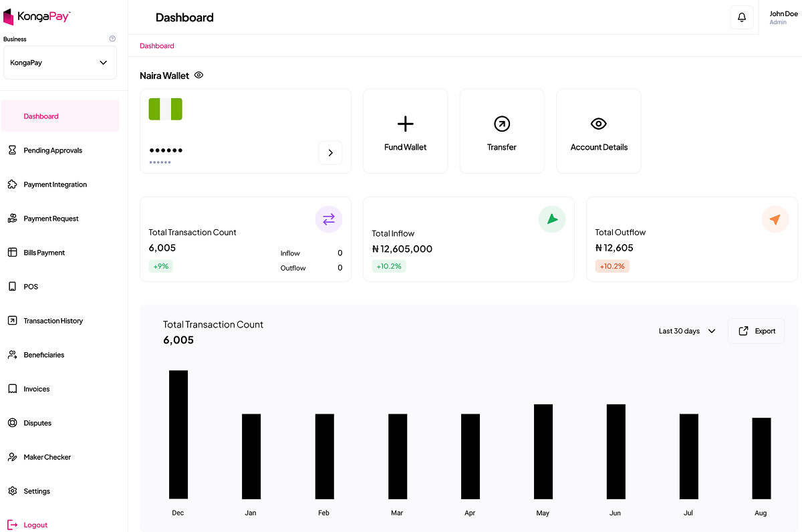Open Dashboard in the sidebar menu
The height and width of the screenshot is (532, 802).
tap(61, 116)
